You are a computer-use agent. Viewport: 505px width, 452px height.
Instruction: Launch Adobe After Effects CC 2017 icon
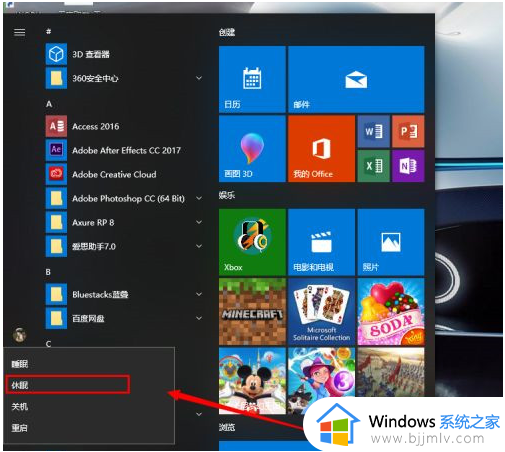click(56, 150)
